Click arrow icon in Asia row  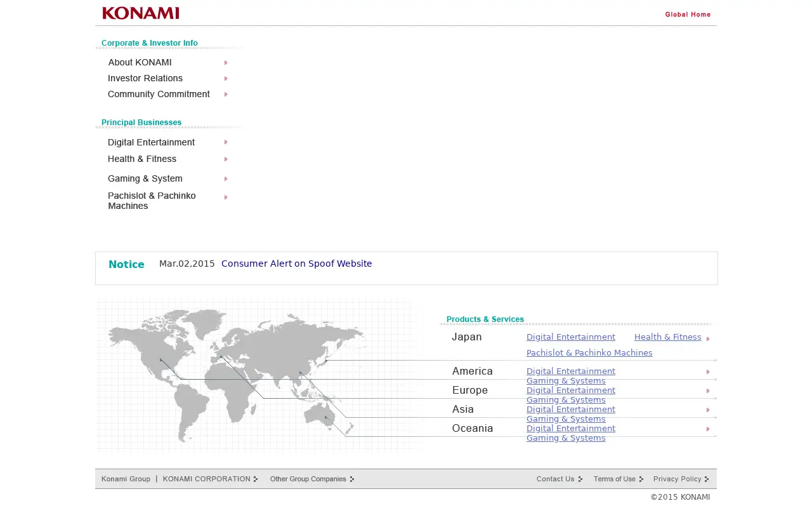pos(708,410)
